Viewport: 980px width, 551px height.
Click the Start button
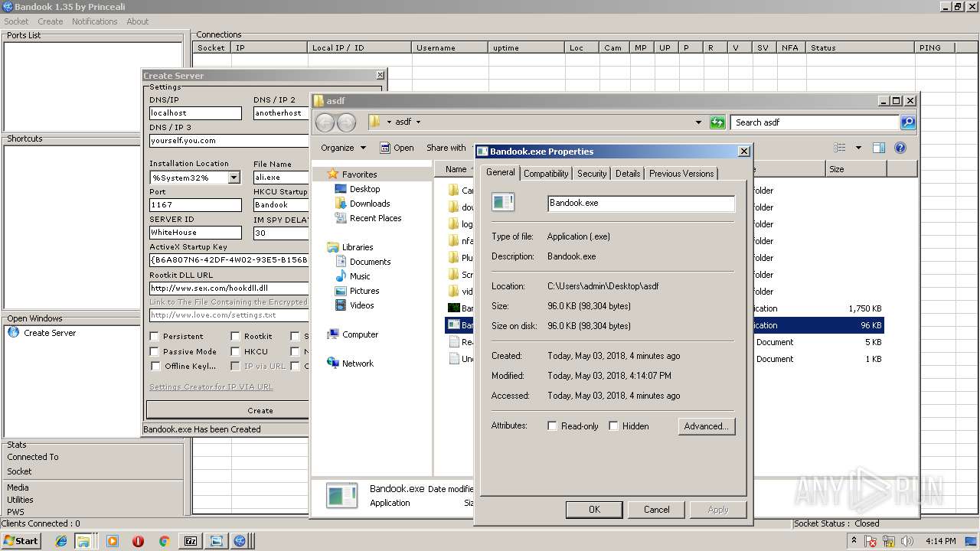click(x=21, y=540)
